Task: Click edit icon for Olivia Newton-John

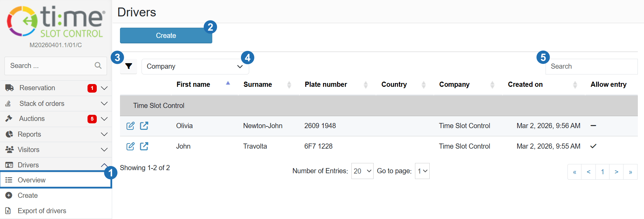Action: [130, 126]
